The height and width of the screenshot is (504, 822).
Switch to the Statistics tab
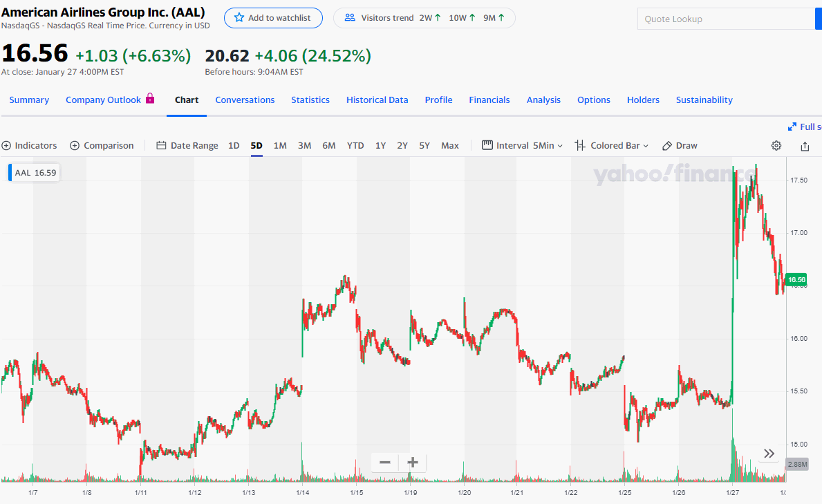[310, 100]
